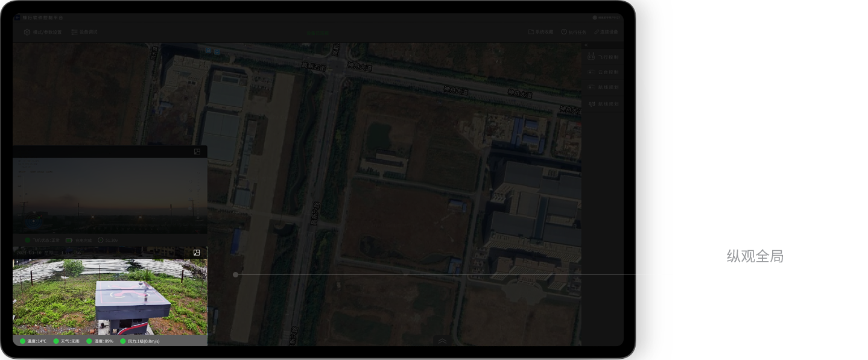
Task: Select the hangar landing pad video thumbnail
Action: [x=110, y=297]
